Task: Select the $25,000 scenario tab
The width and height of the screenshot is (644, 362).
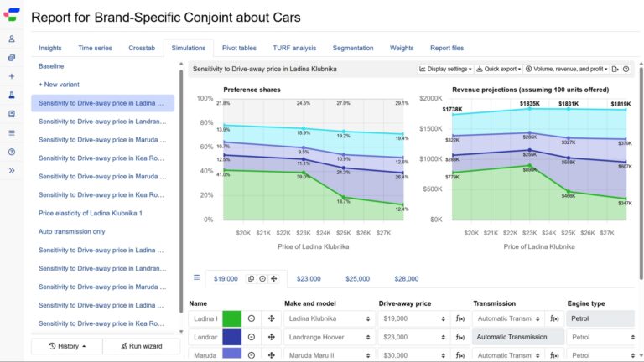Action: pos(357,278)
